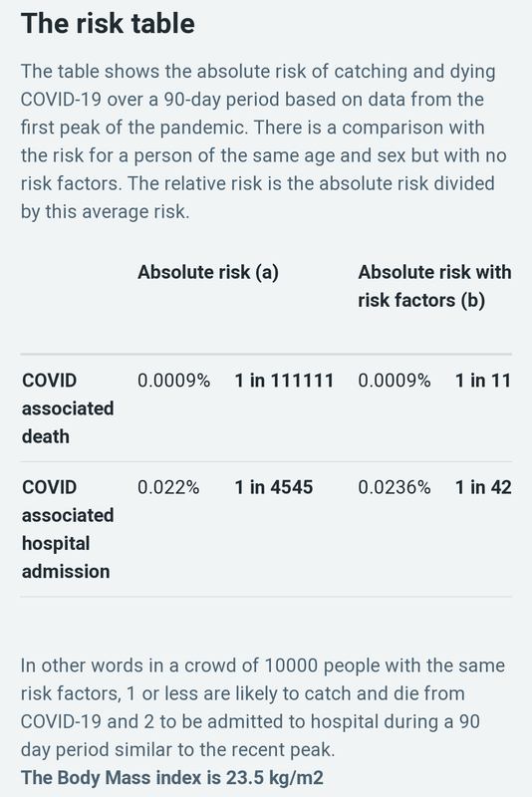Click the '1 in 42' value
This screenshot has height=797, width=532.
tap(483, 487)
